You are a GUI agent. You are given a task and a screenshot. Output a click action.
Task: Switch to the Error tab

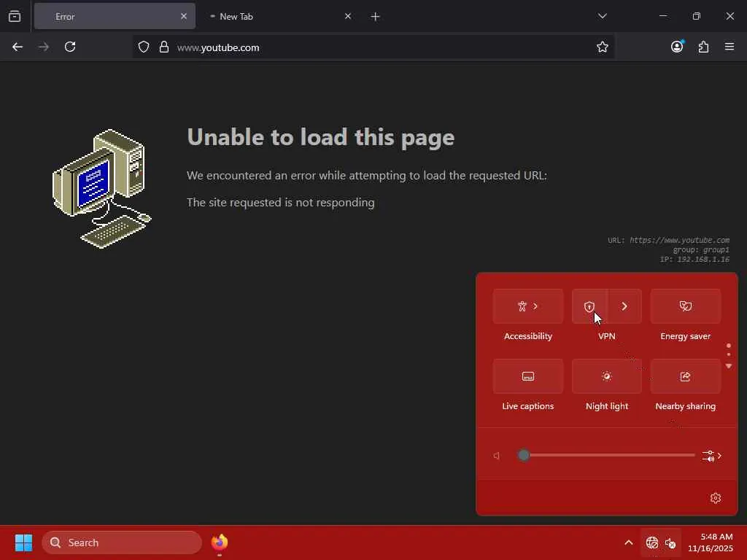point(115,16)
